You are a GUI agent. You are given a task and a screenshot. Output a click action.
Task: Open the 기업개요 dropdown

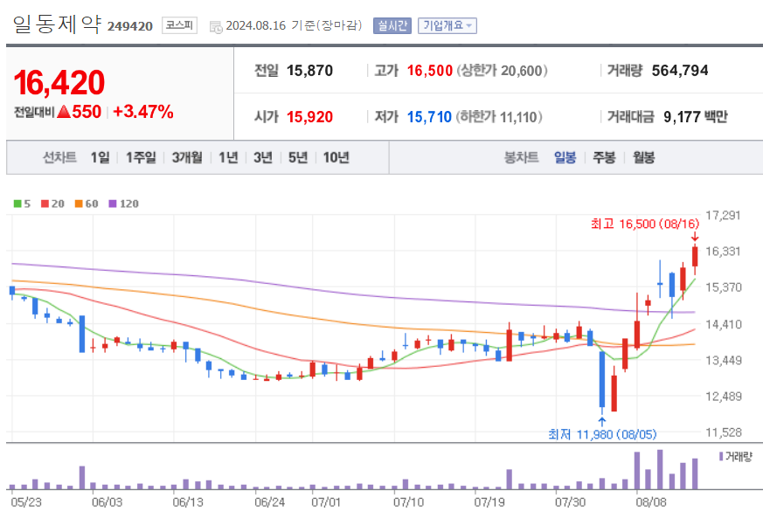point(446,24)
